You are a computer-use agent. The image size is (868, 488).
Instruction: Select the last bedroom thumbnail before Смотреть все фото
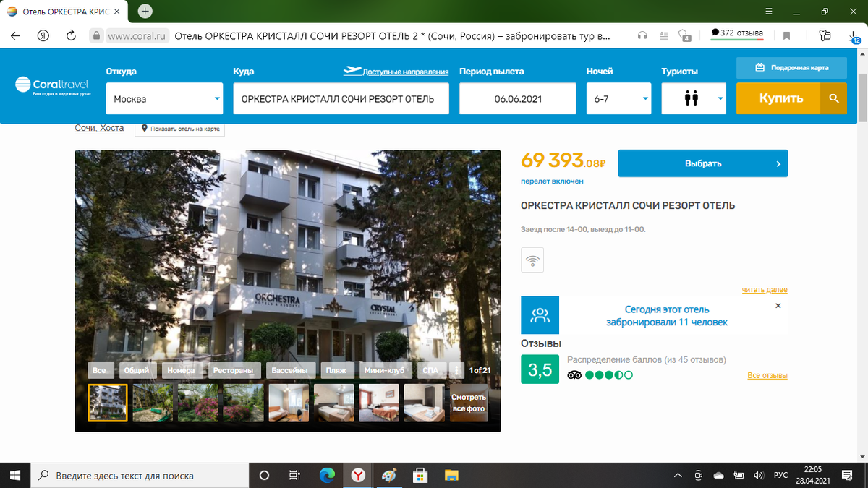coord(424,403)
